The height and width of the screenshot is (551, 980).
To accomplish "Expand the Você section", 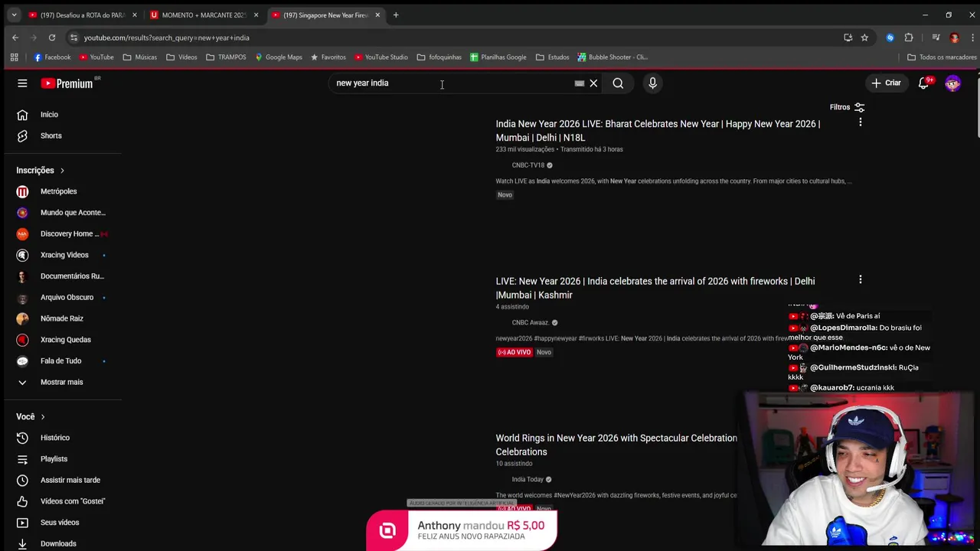I will 31,416.
